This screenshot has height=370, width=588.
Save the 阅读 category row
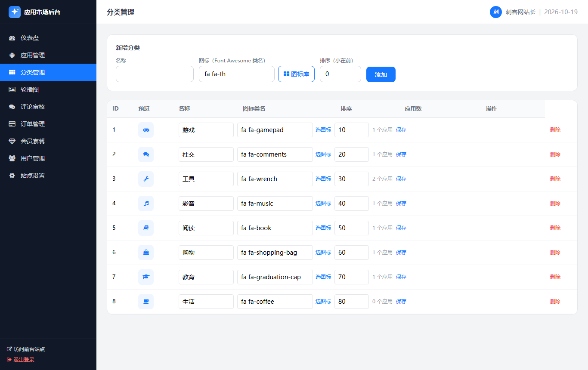click(401, 228)
